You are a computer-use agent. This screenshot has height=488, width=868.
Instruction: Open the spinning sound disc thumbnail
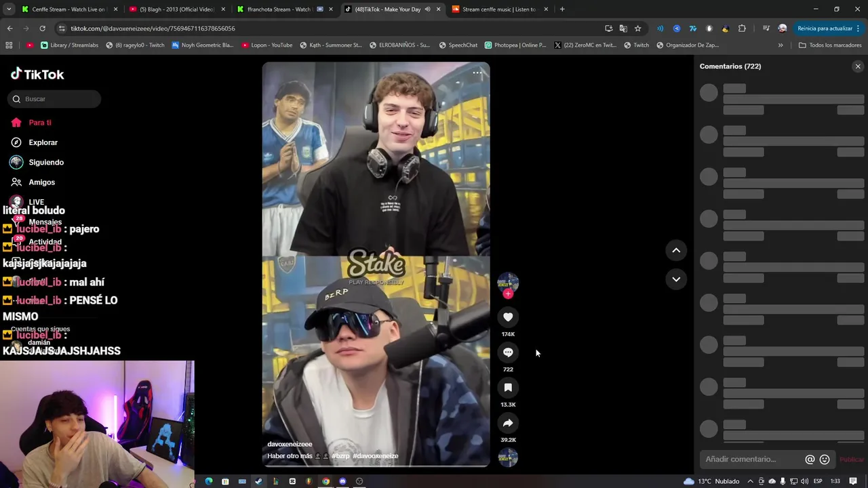point(508,457)
